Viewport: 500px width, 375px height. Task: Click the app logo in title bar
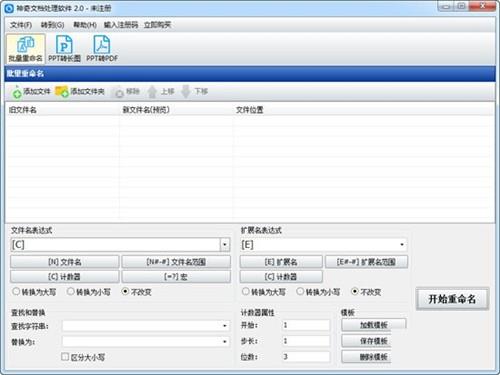coord(9,8)
